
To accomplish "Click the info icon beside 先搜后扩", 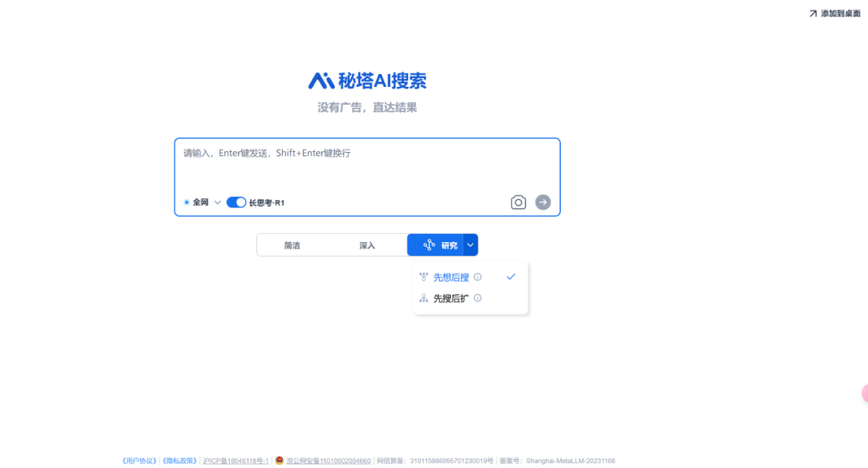I will 477,298.
